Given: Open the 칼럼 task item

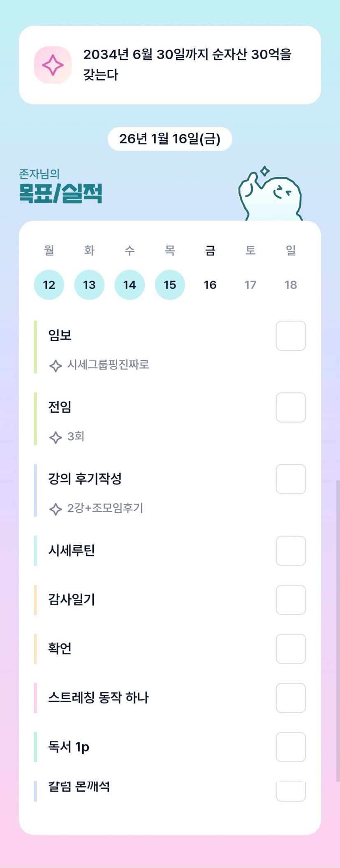Looking at the screenshot, I should pos(79,787).
